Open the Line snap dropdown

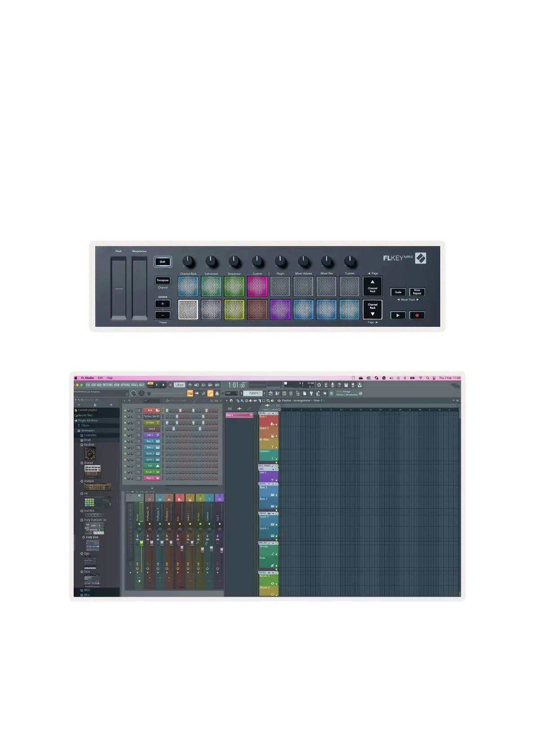pyautogui.click(x=231, y=393)
